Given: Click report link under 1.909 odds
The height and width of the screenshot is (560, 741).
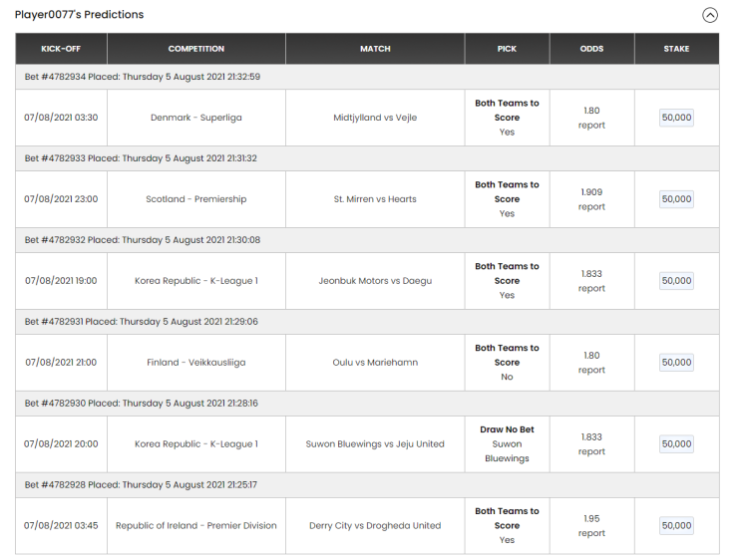Looking at the screenshot, I should [591, 207].
